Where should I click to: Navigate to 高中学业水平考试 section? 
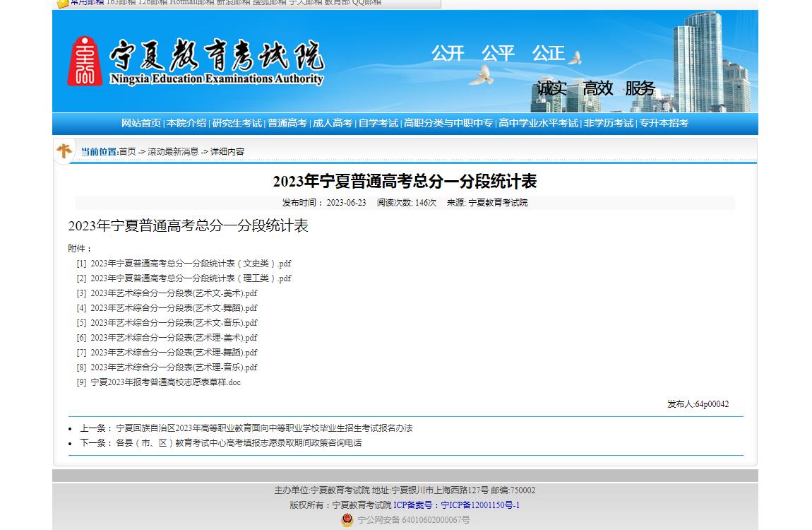538,123
